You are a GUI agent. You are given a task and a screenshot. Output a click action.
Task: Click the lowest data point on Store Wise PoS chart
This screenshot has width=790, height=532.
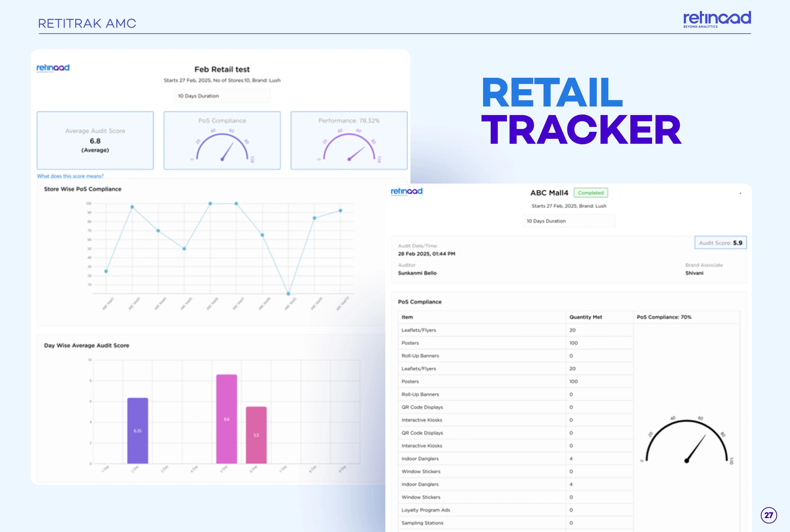(288, 293)
